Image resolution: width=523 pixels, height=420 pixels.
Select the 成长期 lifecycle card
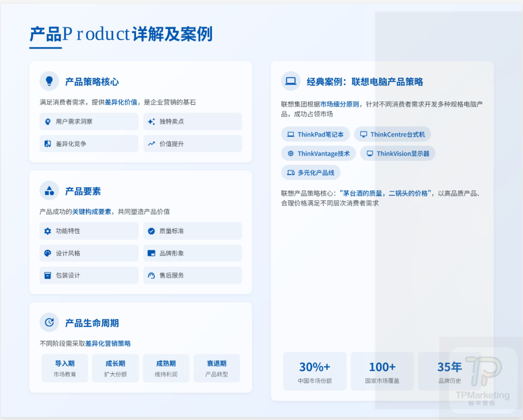click(115, 368)
